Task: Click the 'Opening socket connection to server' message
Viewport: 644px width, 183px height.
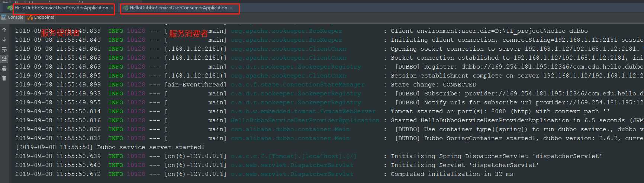Action: coord(517,49)
